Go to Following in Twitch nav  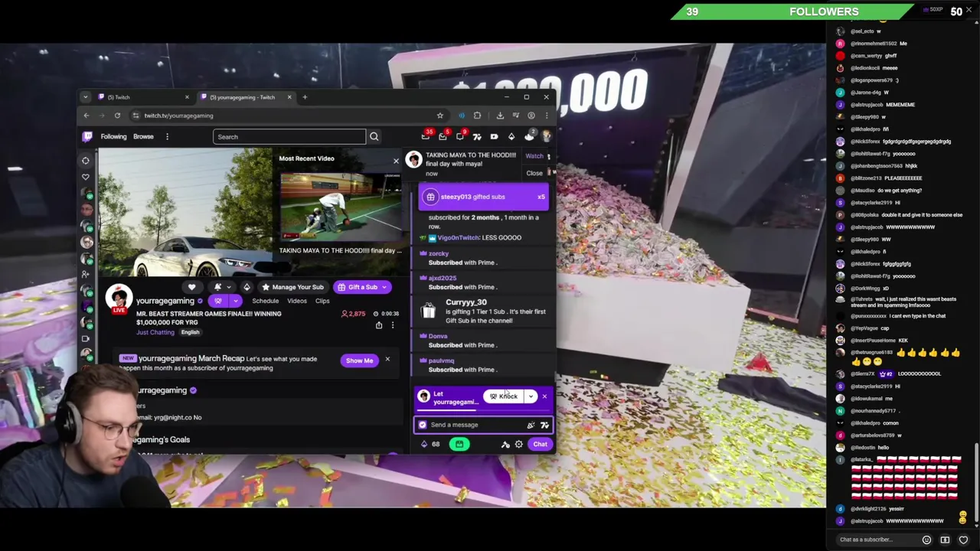pos(113,137)
